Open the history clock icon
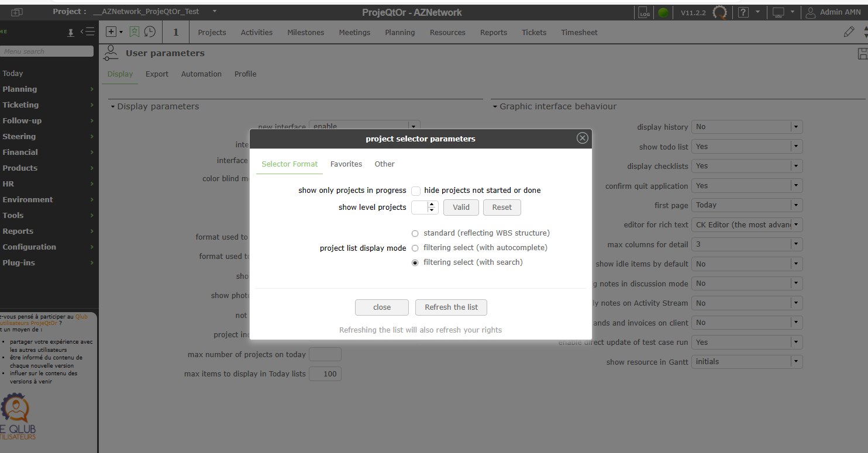 click(150, 32)
